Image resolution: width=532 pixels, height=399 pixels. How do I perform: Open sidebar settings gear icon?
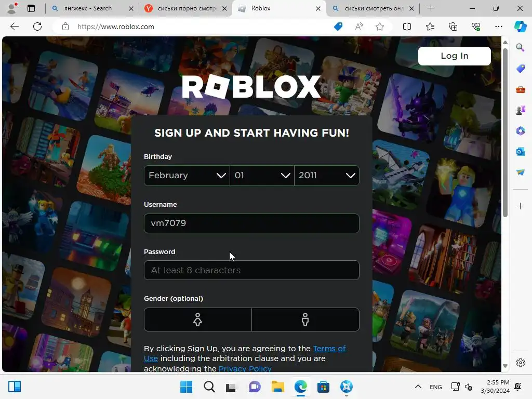pos(520,363)
